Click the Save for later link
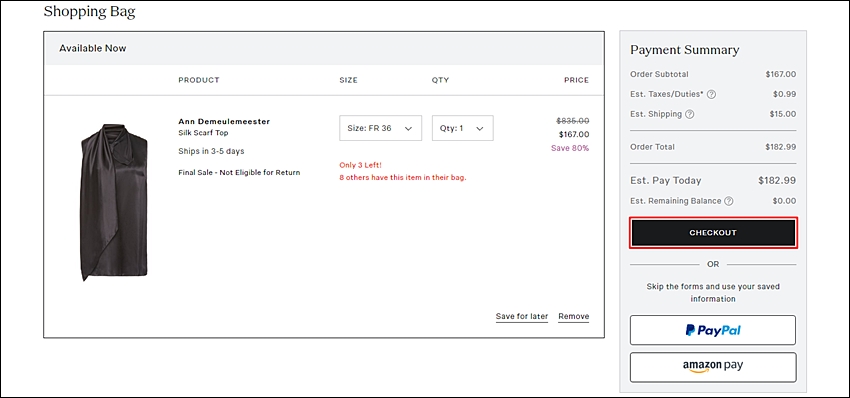The height and width of the screenshot is (398, 850). (521, 316)
